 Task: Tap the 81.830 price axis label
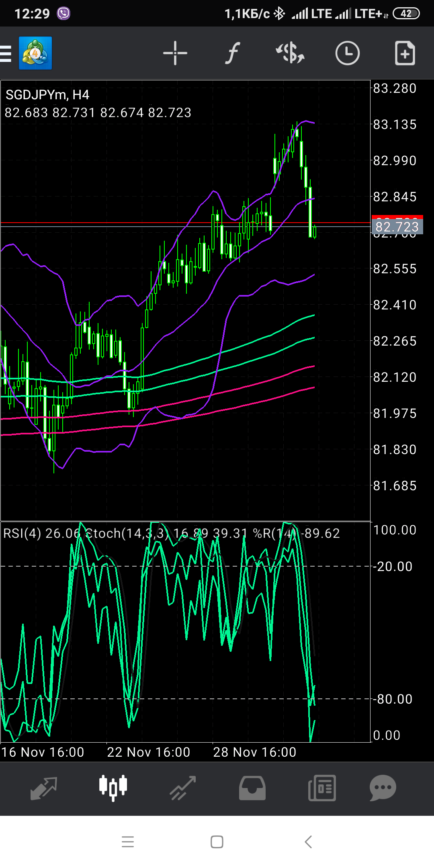pos(395,450)
